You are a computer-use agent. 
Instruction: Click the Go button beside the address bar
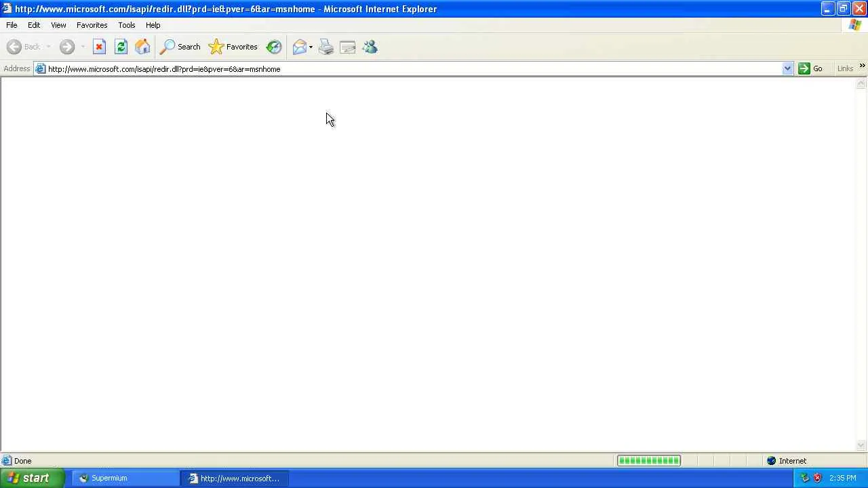810,68
